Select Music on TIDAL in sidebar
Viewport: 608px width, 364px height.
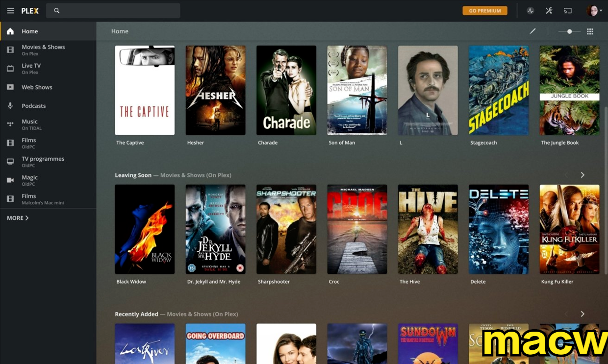click(x=29, y=124)
